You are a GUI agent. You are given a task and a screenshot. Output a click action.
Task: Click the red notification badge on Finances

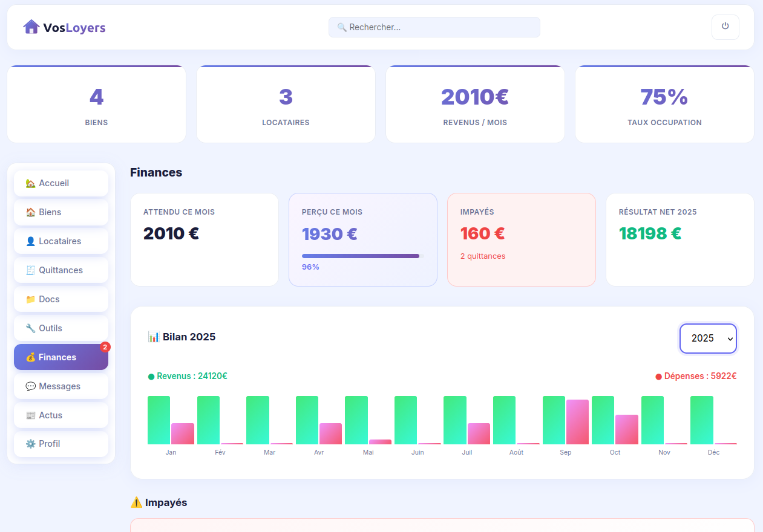(x=105, y=347)
